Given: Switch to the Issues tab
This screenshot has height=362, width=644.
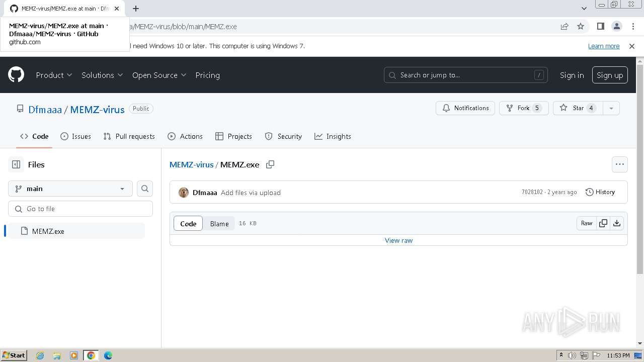Looking at the screenshot, I should [75, 136].
